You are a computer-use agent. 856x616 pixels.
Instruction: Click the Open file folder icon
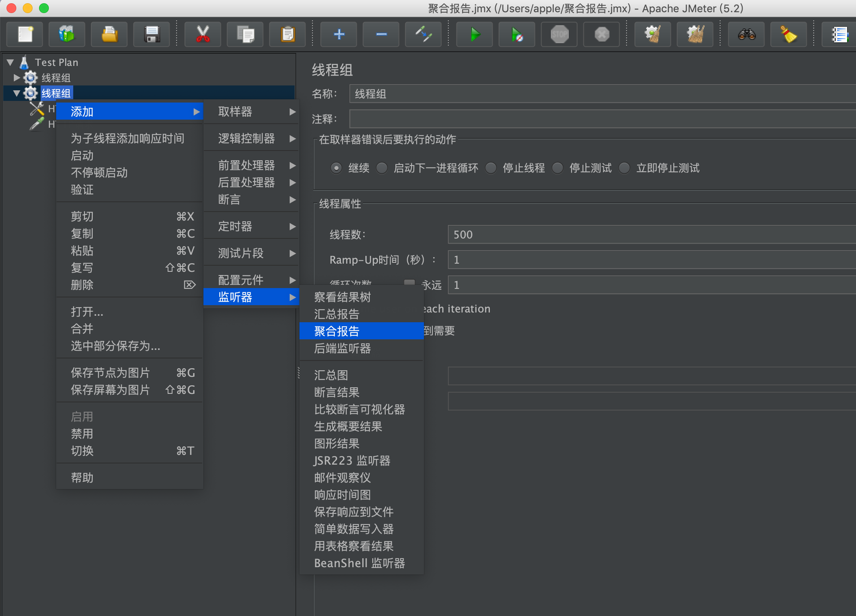point(109,34)
